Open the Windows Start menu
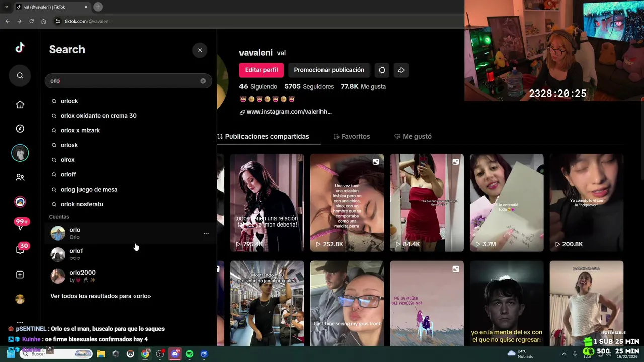This screenshot has width=644, height=362. [x=11, y=354]
